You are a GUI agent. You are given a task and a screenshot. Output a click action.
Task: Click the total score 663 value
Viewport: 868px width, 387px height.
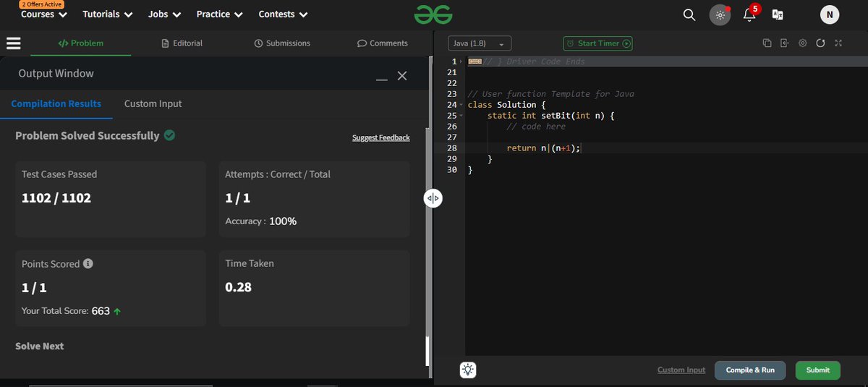101,311
